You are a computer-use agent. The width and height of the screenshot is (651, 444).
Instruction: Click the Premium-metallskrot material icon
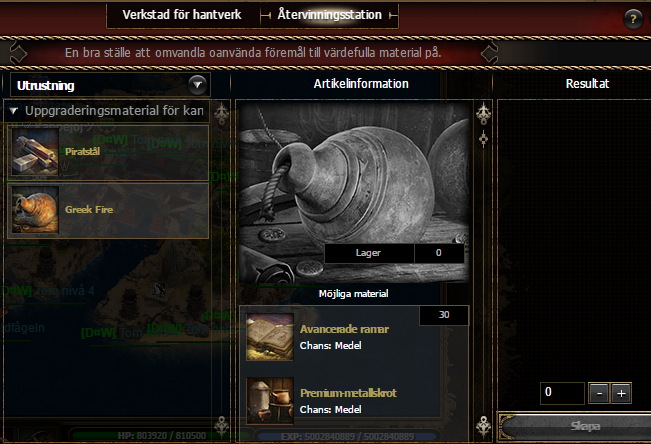pyautogui.click(x=270, y=400)
